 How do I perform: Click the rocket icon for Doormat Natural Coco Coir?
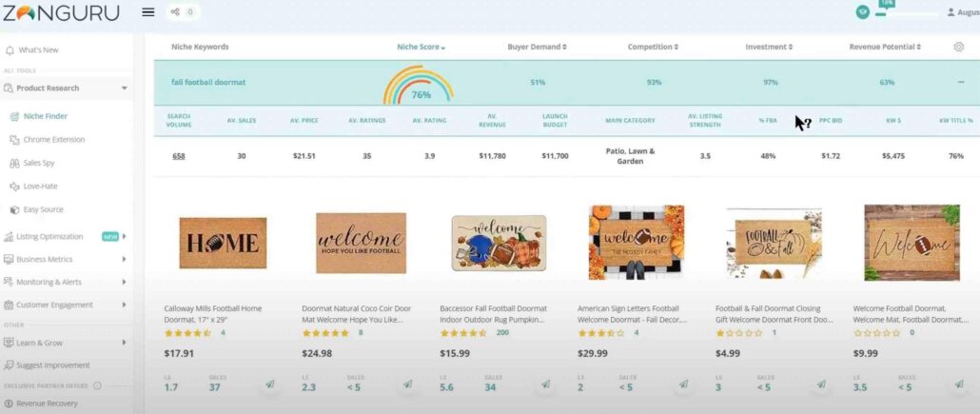(407, 384)
